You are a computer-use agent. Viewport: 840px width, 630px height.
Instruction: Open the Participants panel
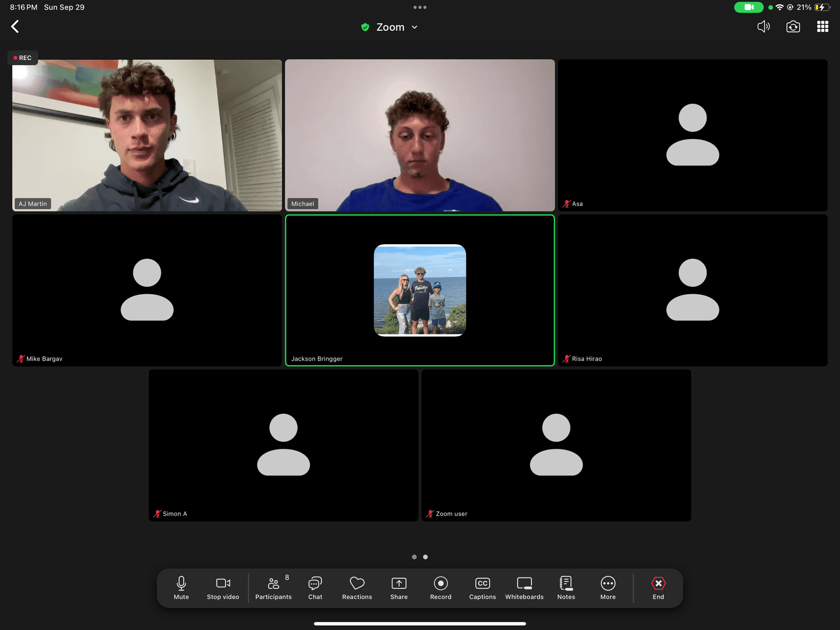click(x=273, y=588)
